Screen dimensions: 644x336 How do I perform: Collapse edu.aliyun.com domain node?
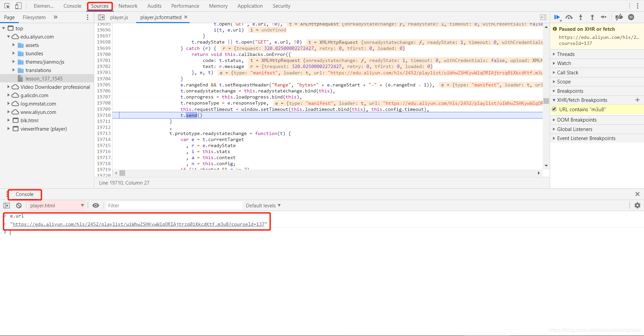pos(8,37)
